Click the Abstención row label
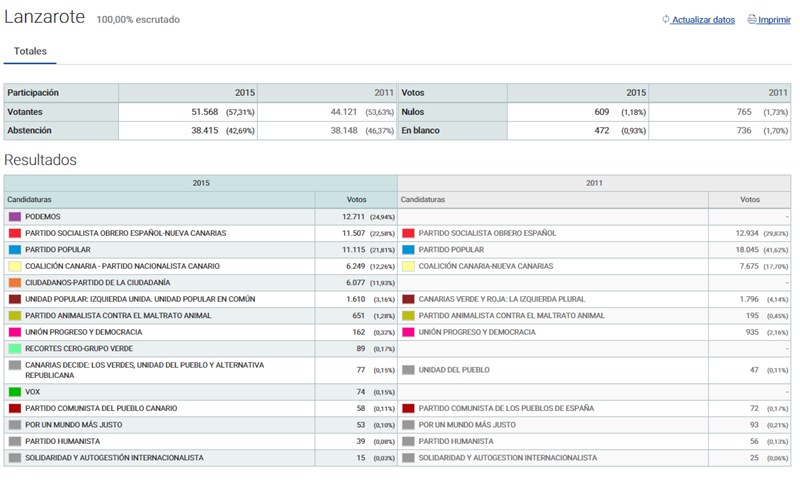800x487 pixels. [30, 130]
